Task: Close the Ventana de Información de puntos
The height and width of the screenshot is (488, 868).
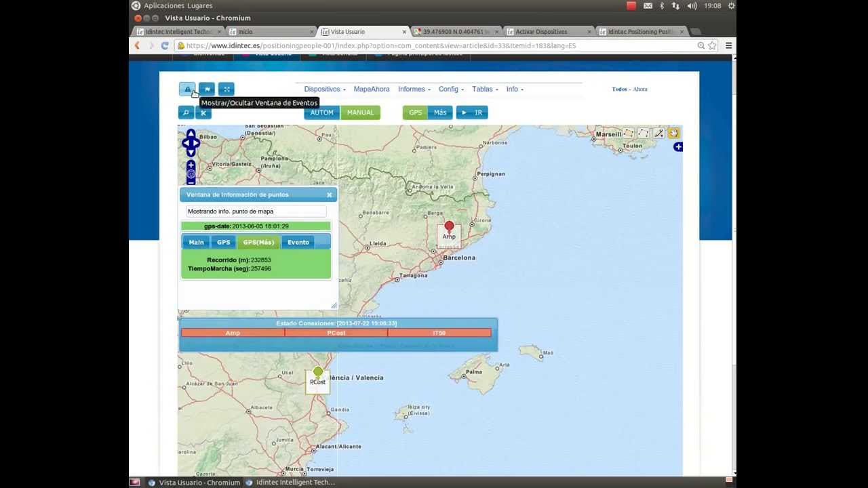Action: (x=330, y=195)
